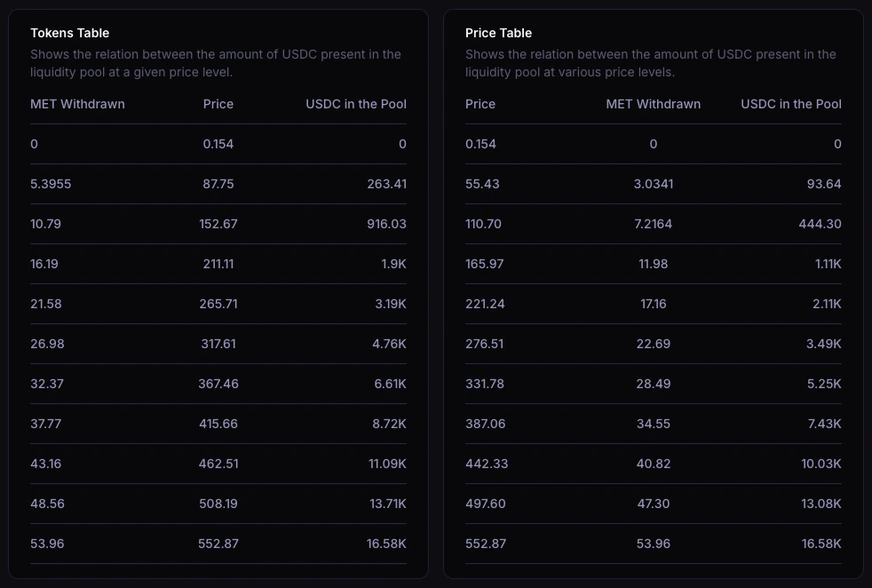The height and width of the screenshot is (588, 872).
Task: Select the Price column header in Price Table
Action: [480, 104]
